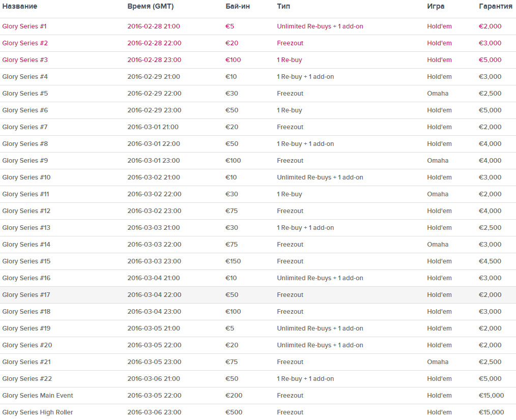Select the Glory Series #9 row name
This screenshot has width=516, height=420.
tap(25, 161)
